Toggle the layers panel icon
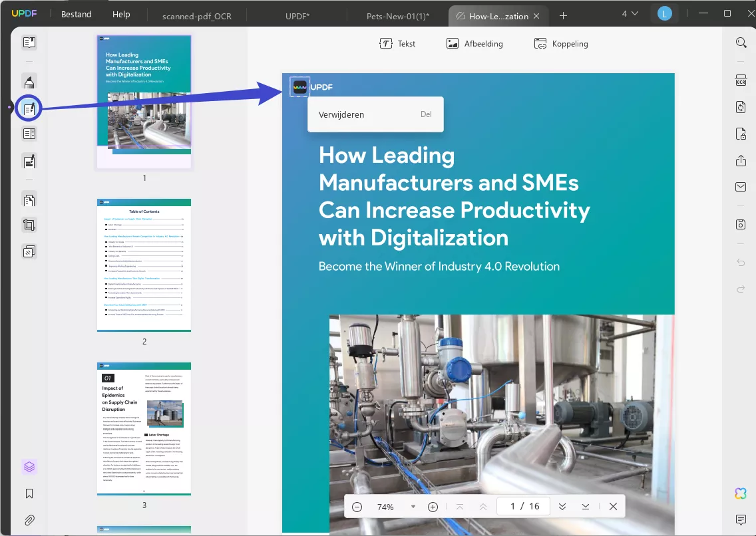This screenshot has height=536, width=756. 29,466
